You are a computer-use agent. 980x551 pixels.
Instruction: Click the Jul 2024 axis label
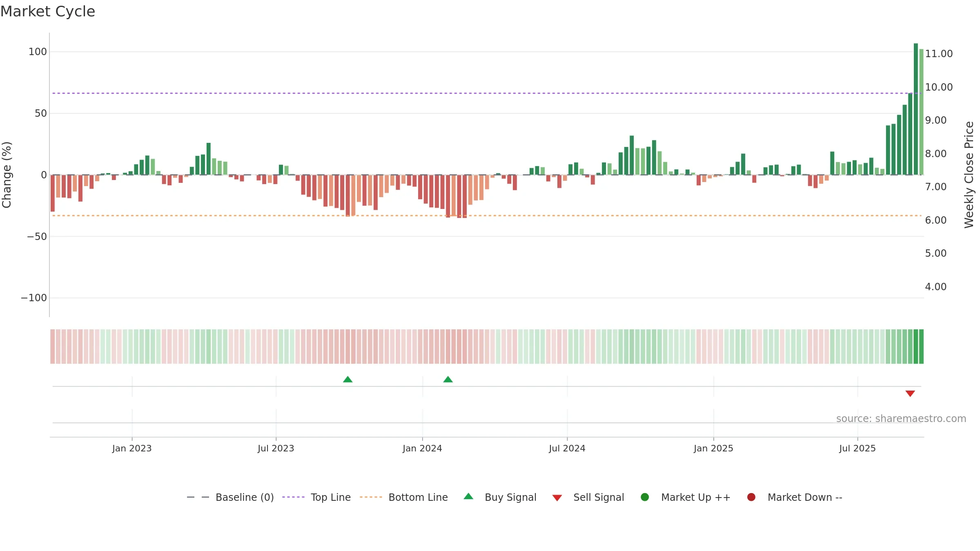567,448
